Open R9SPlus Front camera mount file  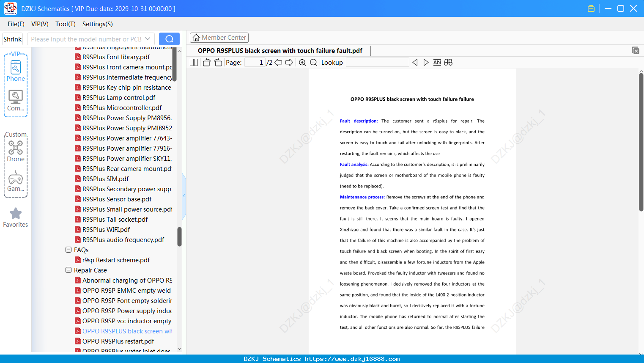click(x=127, y=67)
